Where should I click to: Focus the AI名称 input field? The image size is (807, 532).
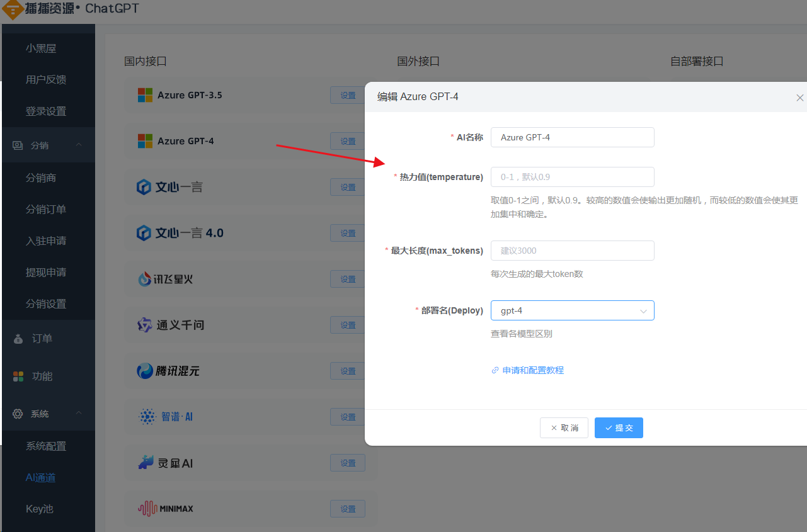coord(572,137)
